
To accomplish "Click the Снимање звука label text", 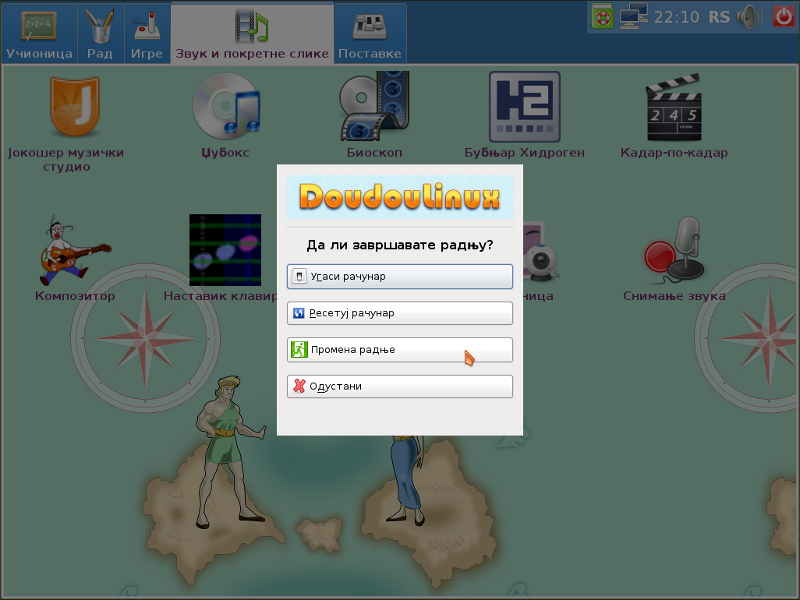I will [x=674, y=296].
